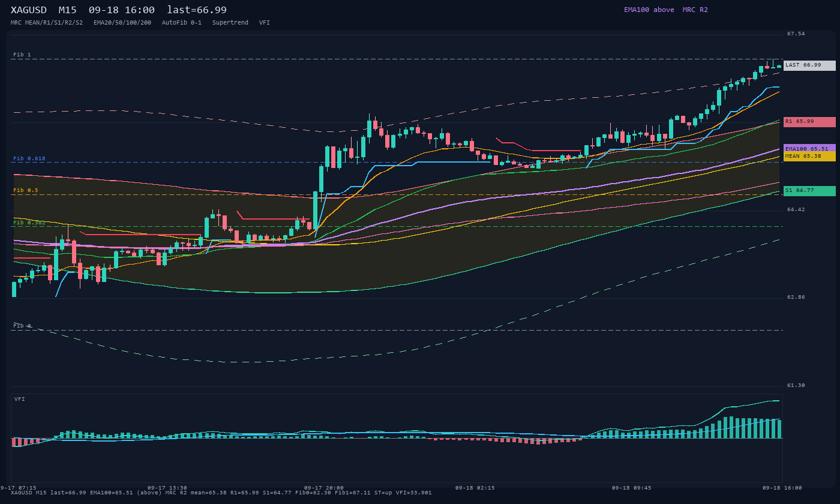The height and width of the screenshot is (504, 840).
Task: Select the Fib 0.618 level label
Action: 29,158
